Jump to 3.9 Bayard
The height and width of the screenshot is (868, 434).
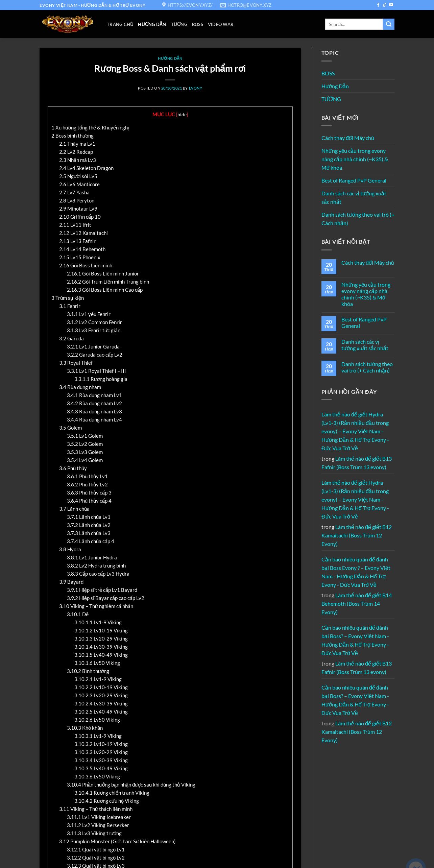(x=71, y=582)
